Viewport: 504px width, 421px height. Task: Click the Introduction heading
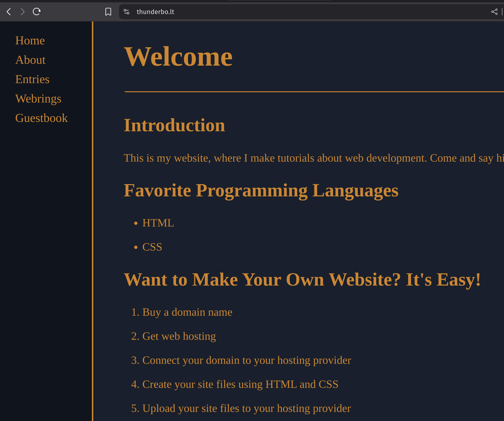(174, 125)
